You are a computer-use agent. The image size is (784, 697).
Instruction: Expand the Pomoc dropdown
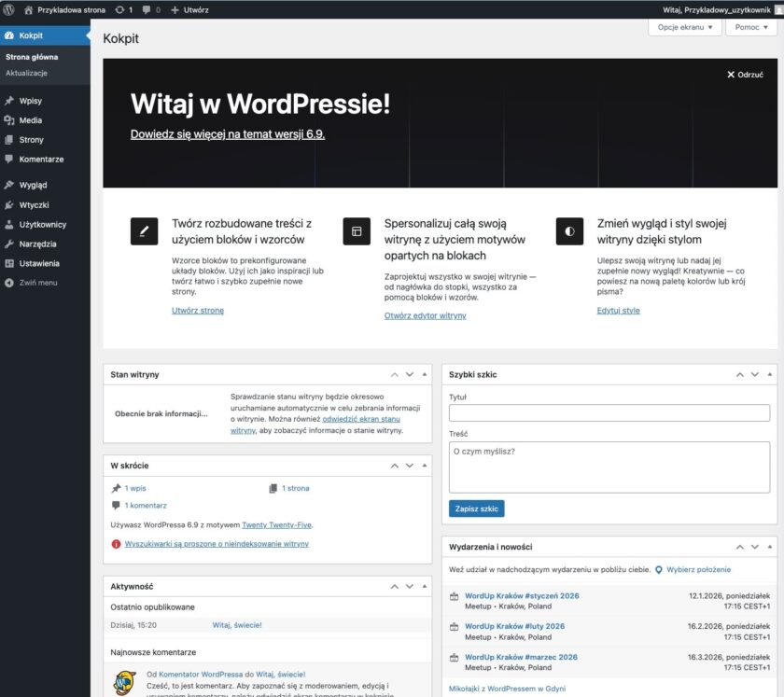tap(751, 29)
